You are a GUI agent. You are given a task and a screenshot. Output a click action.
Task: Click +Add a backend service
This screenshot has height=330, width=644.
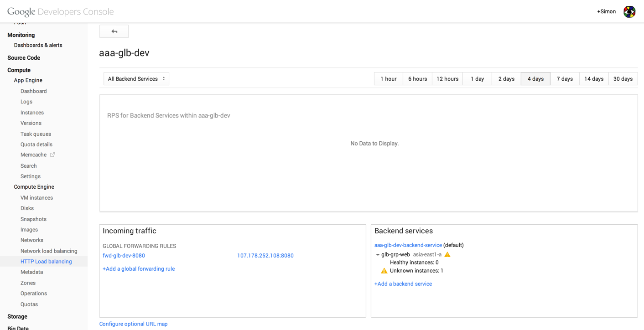click(403, 284)
